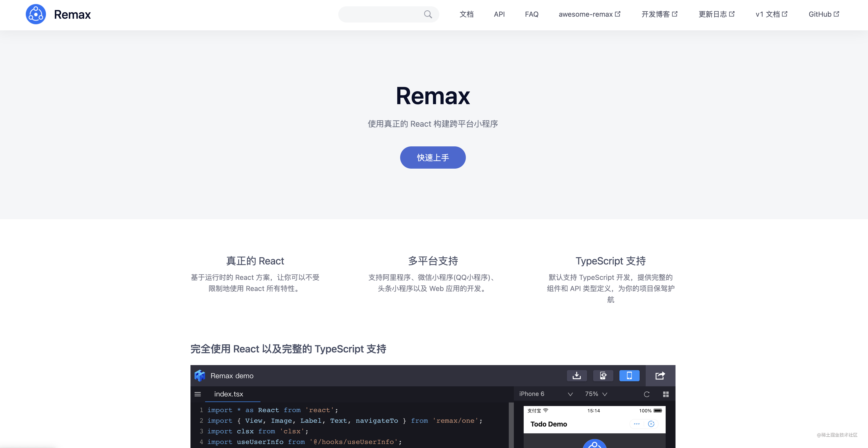
Task: Open the hamburger file menu in the editor
Action: (198, 394)
